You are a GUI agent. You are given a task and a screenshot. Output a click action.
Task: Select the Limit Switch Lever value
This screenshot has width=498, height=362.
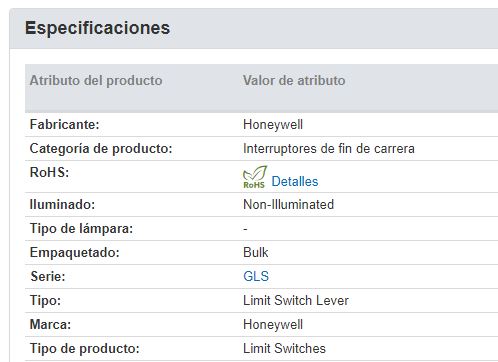tap(296, 300)
